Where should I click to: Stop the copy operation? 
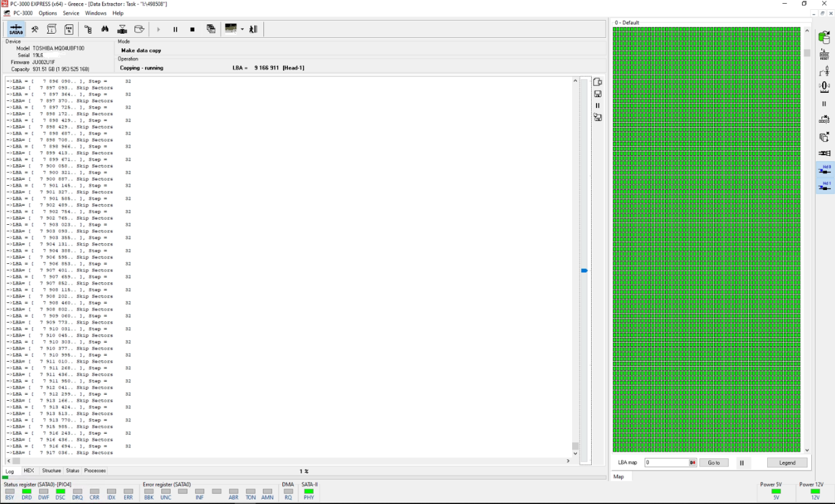point(193,29)
